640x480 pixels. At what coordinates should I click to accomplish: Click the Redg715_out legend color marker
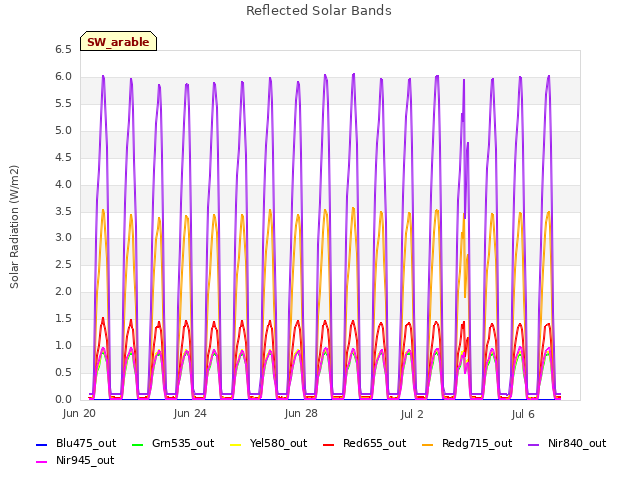[x=427, y=444]
